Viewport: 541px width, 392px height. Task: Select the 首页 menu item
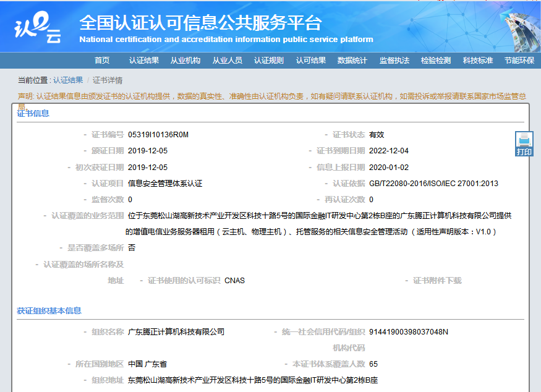pyautogui.click(x=102, y=61)
